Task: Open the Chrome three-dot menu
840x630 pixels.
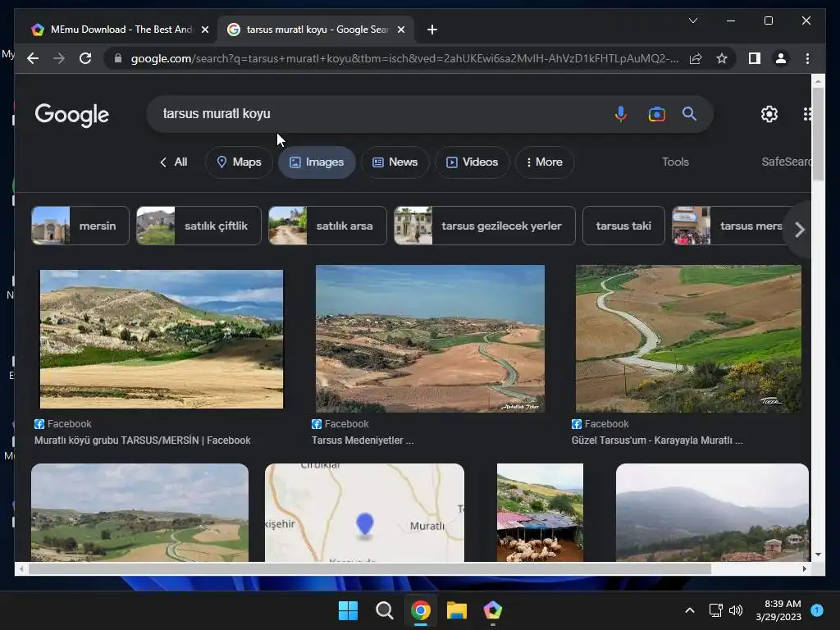Action: [x=807, y=58]
